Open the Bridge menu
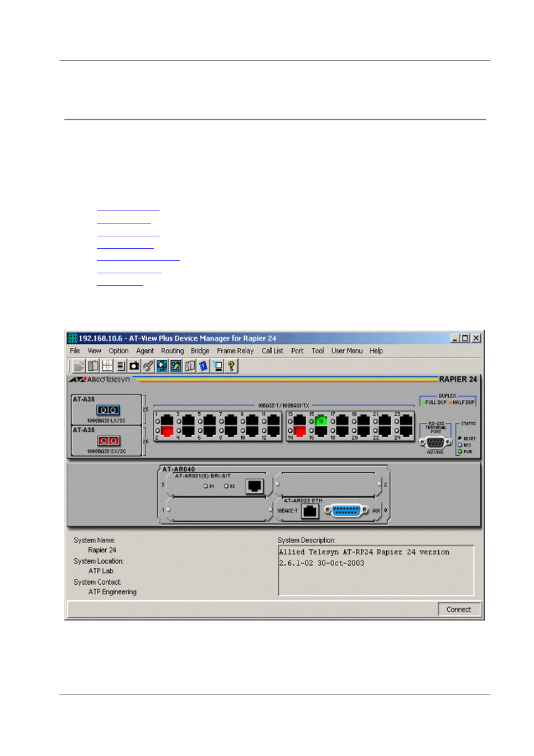Image resolution: width=534 pixels, height=756 pixels. coord(200,351)
